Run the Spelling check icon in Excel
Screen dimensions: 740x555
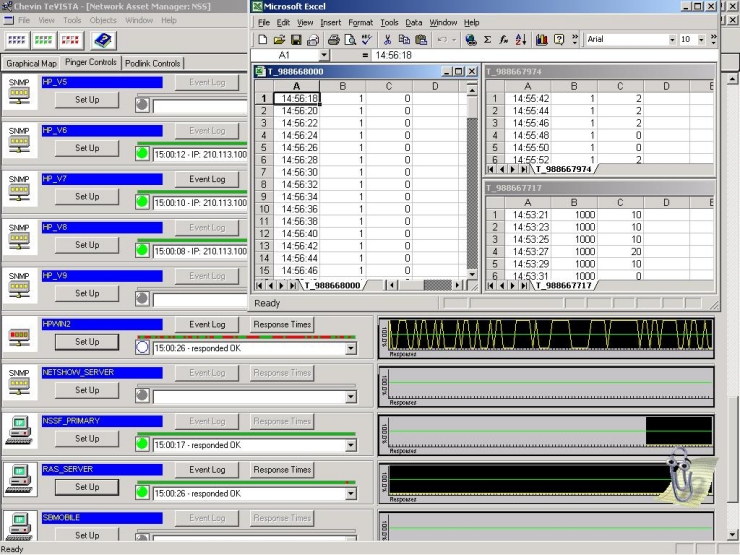click(x=366, y=40)
